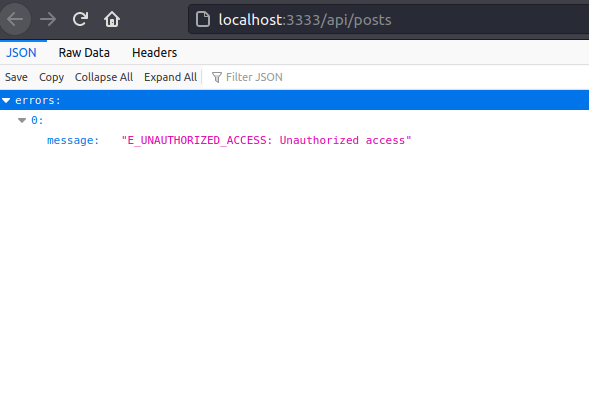Select the errors row label
Image resolution: width=589 pixels, height=398 pixels.
click(x=38, y=100)
